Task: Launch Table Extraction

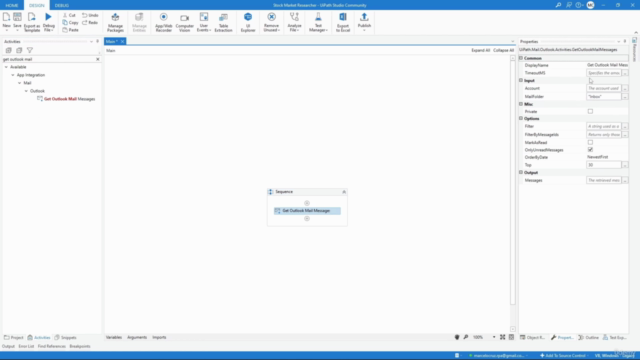Action: 223,22
